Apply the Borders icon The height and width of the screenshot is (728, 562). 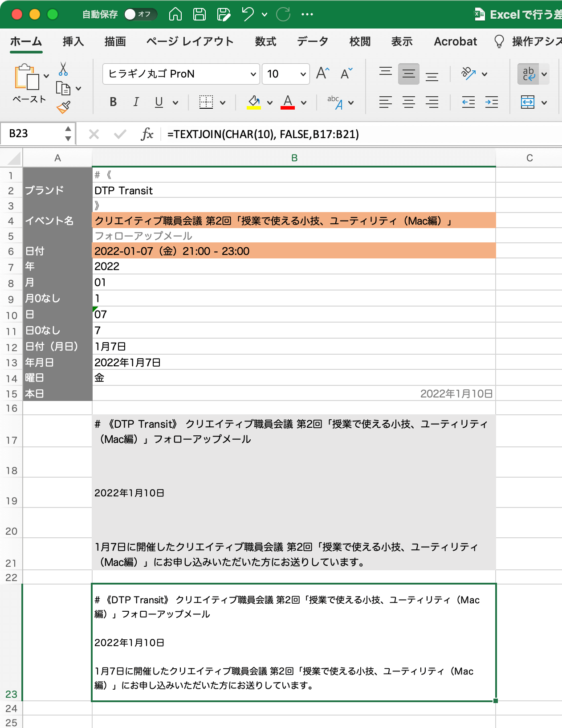click(x=206, y=102)
